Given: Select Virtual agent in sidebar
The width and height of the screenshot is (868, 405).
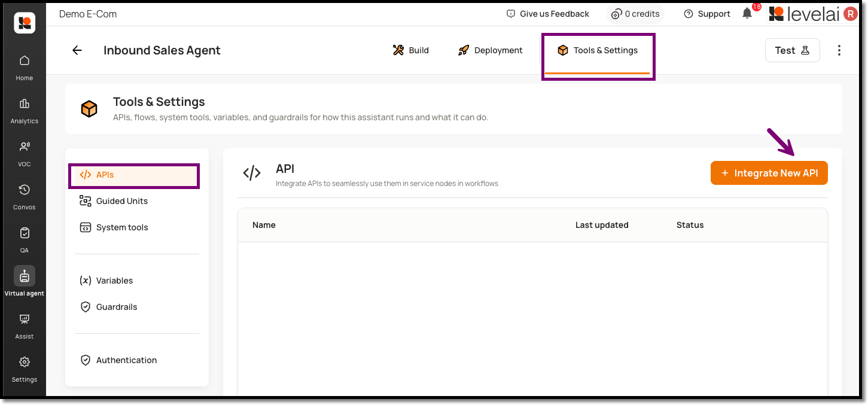Looking at the screenshot, I should pyautogui.click(x=25, y=282).
